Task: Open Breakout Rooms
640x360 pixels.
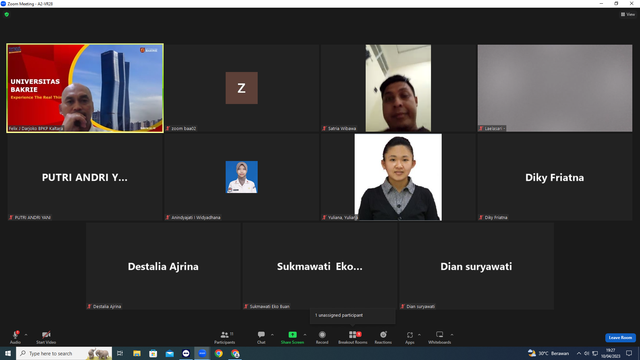Action: point(353,337)
